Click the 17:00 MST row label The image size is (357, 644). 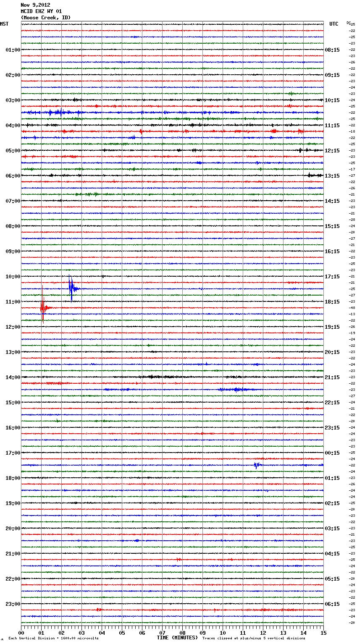pos(13,453)
